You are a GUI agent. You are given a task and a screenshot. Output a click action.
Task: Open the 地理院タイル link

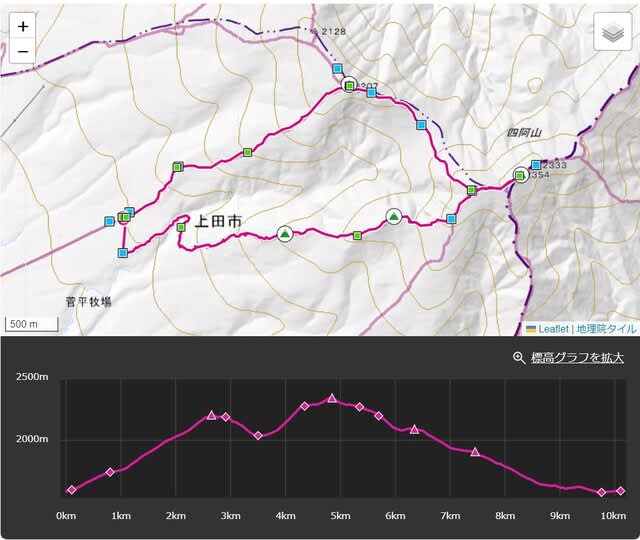click(x=605, y=328)
